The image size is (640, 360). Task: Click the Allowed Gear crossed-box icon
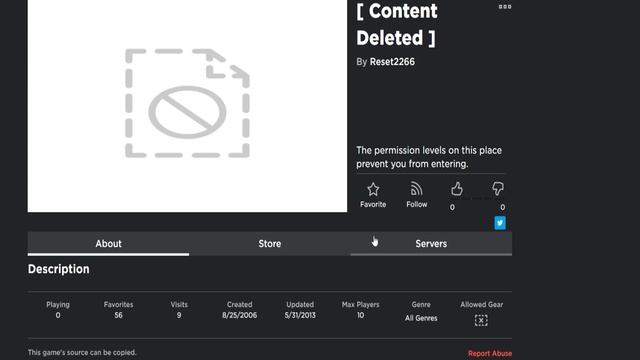[481, 320]
